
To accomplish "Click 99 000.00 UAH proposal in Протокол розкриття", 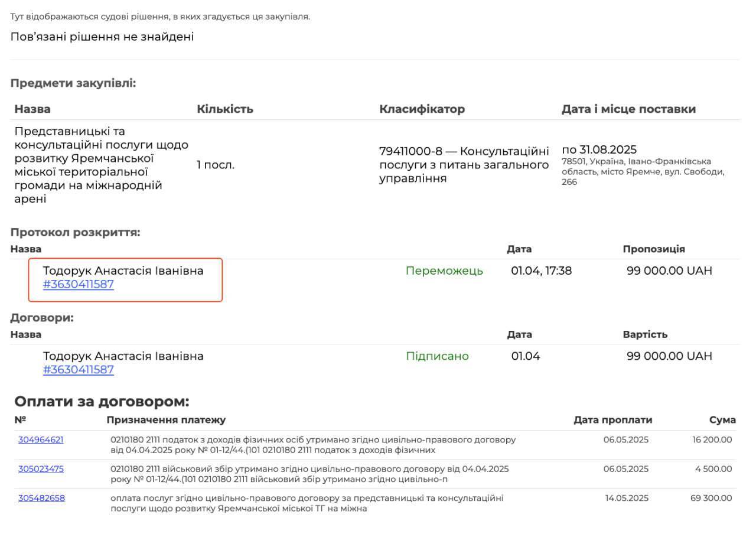I will (669, 271).
